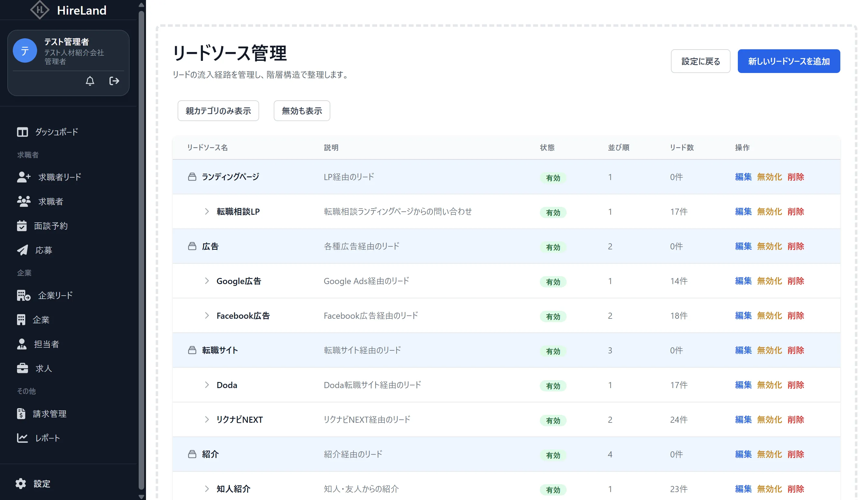Click the 求人 briefcase icon
The height and width of the screenshot is (500, 868).
pyautogui.click(x=22, y=369)
